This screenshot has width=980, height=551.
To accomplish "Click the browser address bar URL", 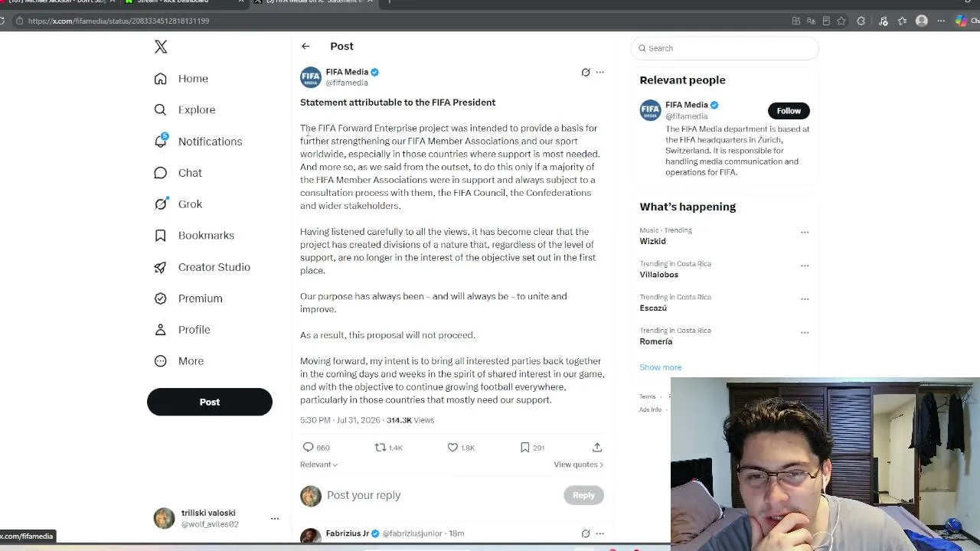I will click(119, 21).
